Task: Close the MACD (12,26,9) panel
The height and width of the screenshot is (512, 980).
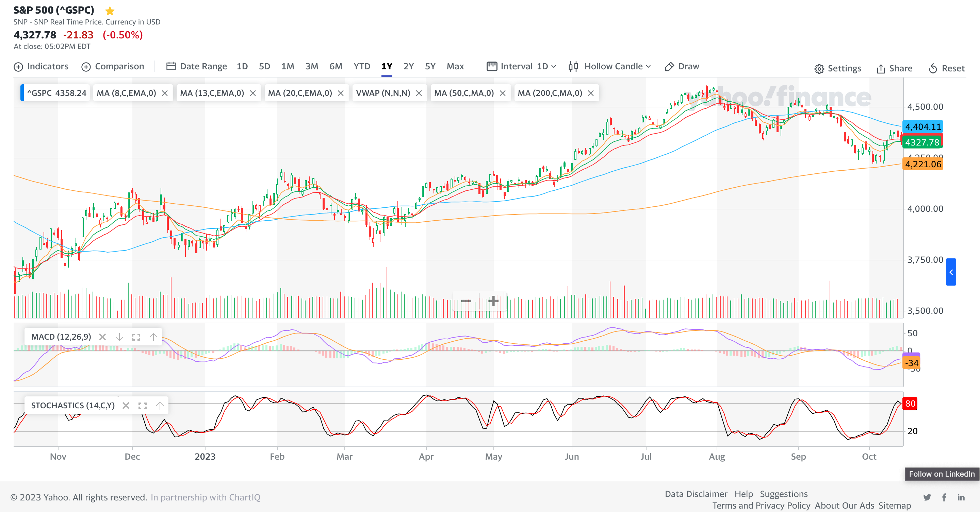Action: pyautogui.click(x=102, y=337)
